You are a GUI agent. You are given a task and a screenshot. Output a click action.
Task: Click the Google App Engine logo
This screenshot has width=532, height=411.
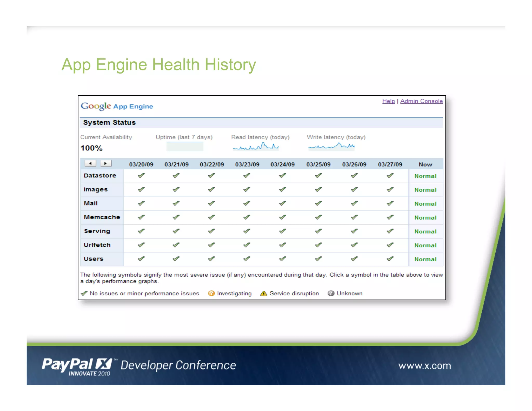[117, 106]
